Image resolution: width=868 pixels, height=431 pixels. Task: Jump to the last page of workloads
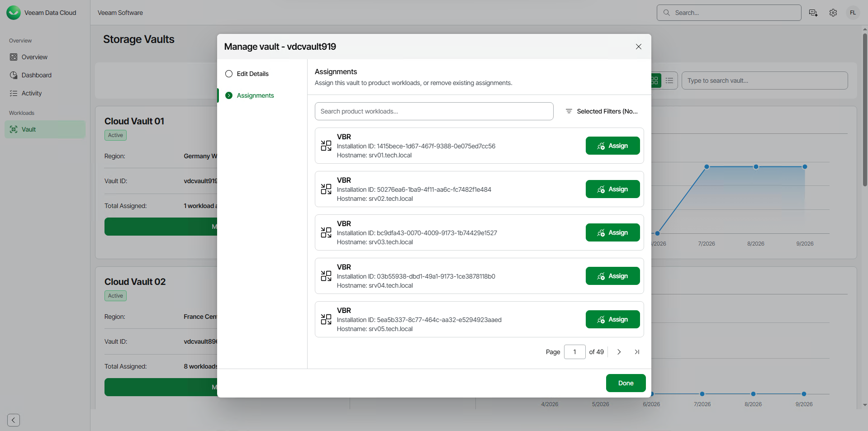[x=637, y=352]
